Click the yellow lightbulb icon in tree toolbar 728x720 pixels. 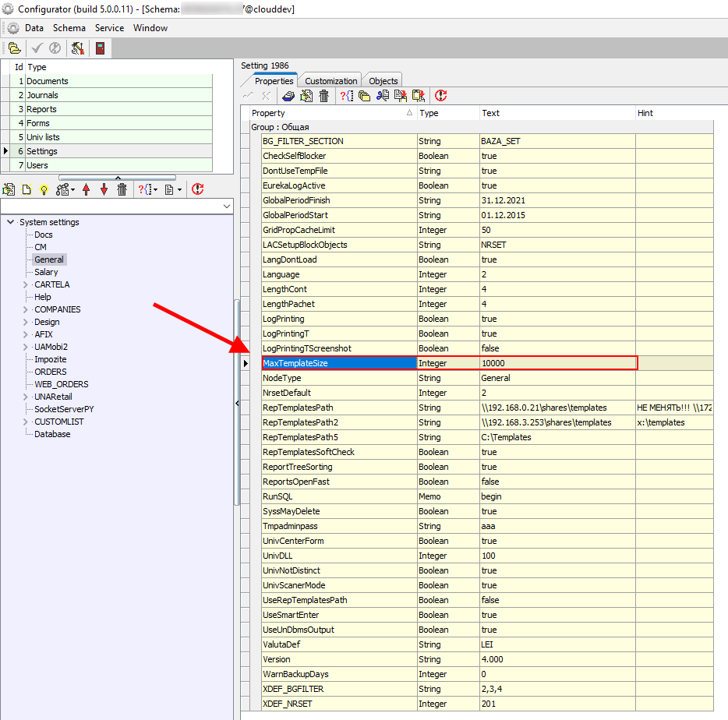click(44, 189)
